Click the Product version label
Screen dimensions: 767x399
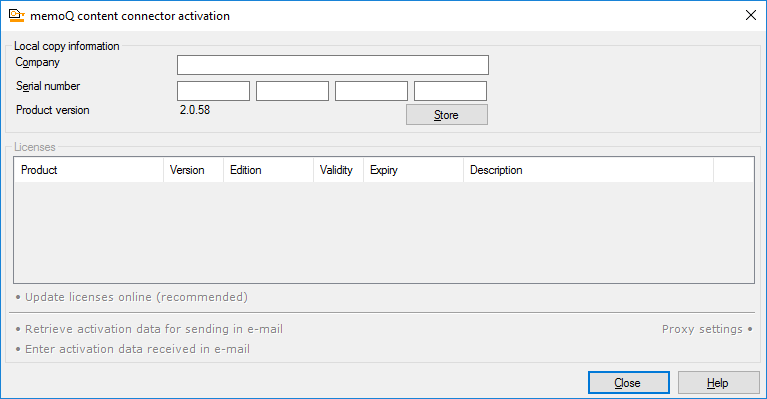pyautogui.click(x=53, y=110)
